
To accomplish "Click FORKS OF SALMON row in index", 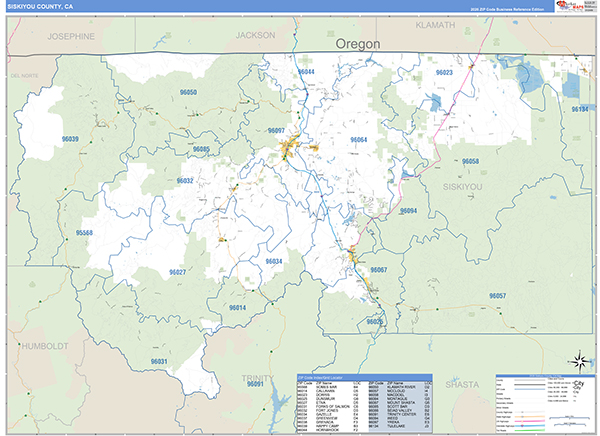I will [x=328, y=407].
